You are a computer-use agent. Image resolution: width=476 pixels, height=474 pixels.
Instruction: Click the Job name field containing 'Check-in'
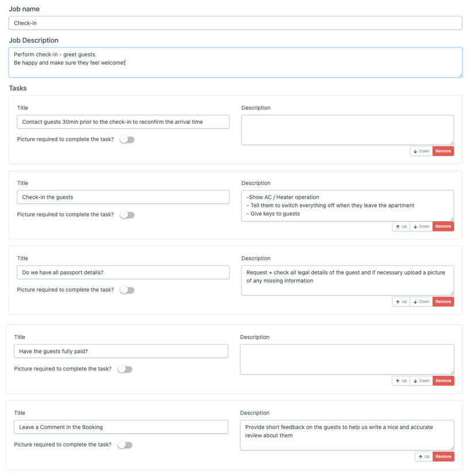pyautogui.click(x=235, y=23)
